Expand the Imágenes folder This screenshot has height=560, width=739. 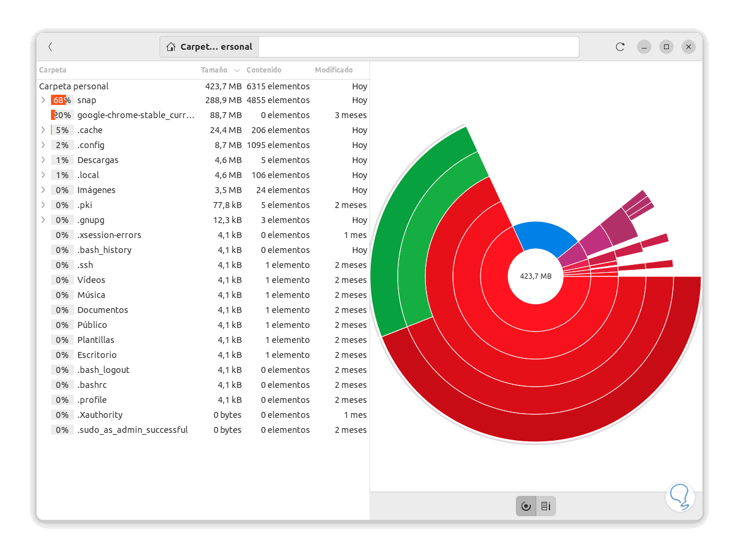(43, 190)
